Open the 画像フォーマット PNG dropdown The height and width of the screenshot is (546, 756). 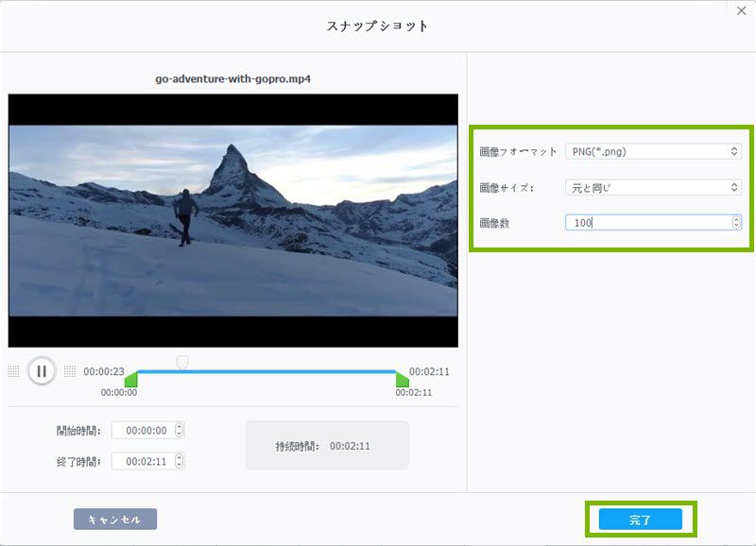pos(653,151)
